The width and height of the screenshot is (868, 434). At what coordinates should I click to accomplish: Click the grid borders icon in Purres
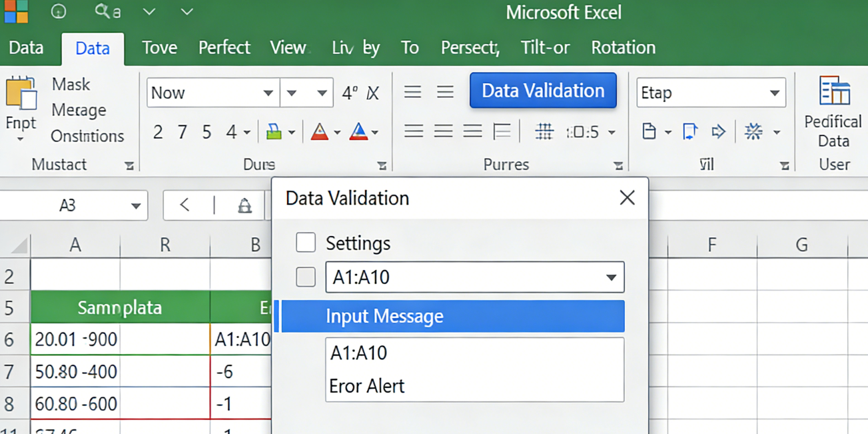point(544,131)
